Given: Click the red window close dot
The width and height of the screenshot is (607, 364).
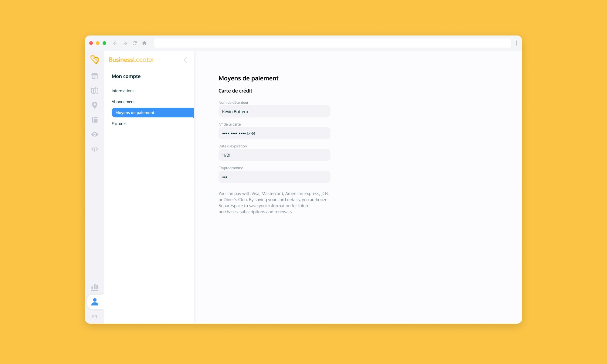Looking at the screenshot, I should tap(91, 43).
